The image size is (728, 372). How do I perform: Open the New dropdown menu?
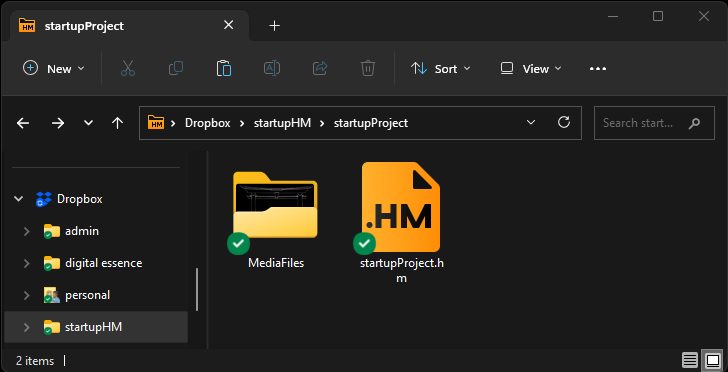(54, 69)
